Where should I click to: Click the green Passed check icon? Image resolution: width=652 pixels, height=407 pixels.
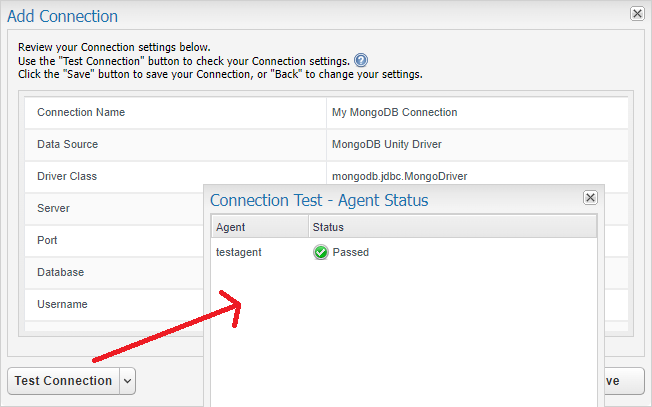pos(321,252)
